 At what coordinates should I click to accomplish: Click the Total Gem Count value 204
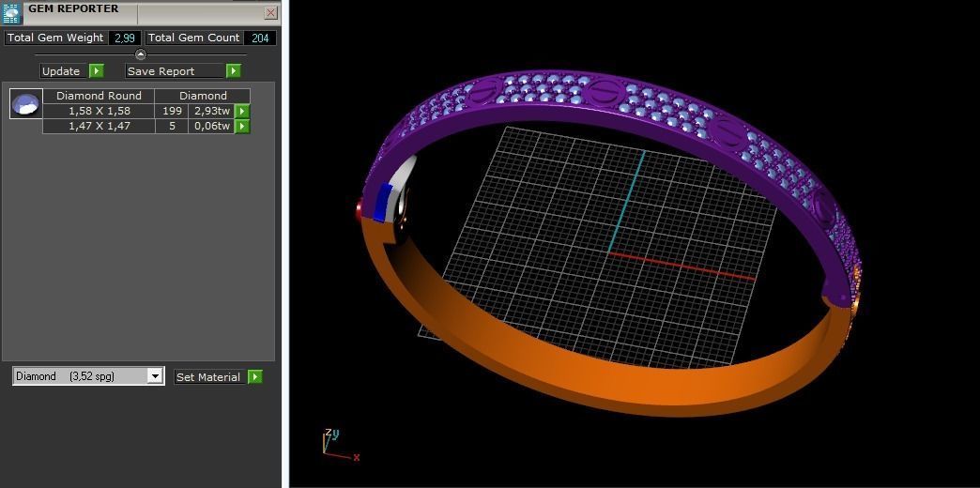tap(260, 38)
